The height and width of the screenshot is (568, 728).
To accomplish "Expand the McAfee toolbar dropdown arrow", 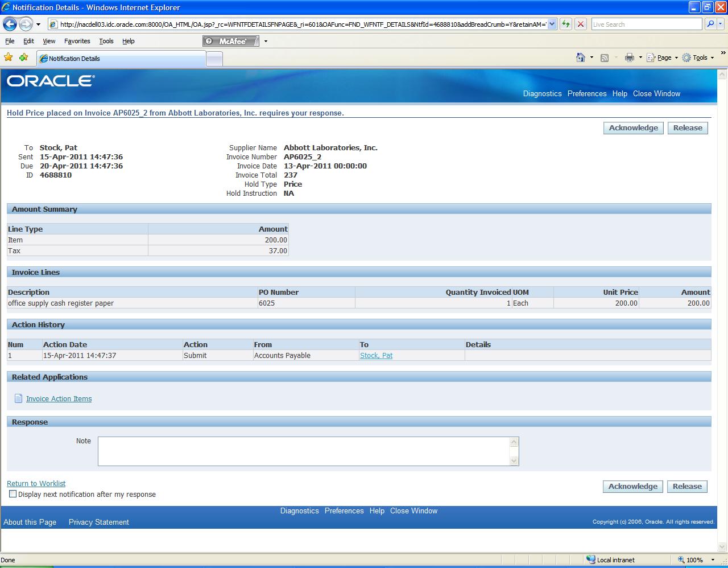I will pyautogui.click(x=266, y=41).
